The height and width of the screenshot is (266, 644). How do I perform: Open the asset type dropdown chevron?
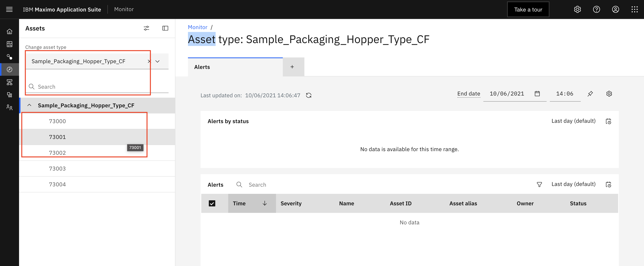(158, 61)
